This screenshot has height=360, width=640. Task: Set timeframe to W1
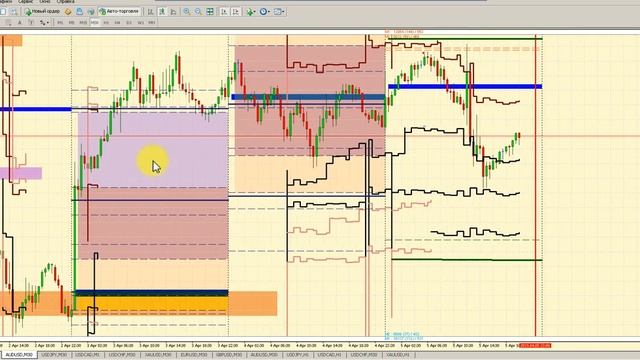coord(140,23)
